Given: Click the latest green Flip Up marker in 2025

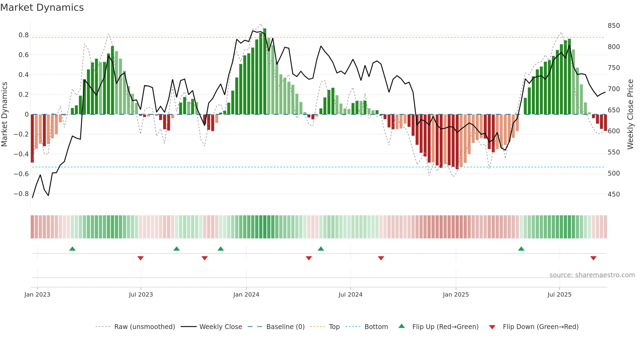Looking at the screenshot, I should (521, 249).
